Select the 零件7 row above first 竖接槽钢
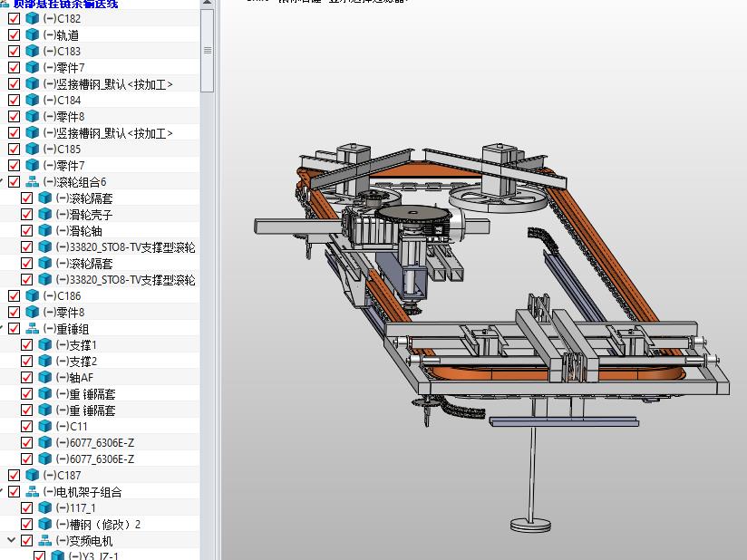747x560 pixels. (x=100, y=68)
